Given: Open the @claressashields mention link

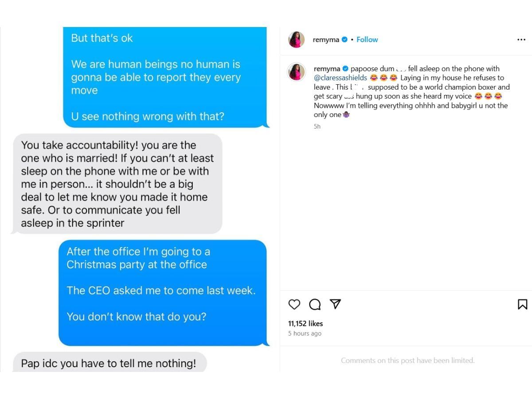Looking at the screenshot, I should [340, 78].
